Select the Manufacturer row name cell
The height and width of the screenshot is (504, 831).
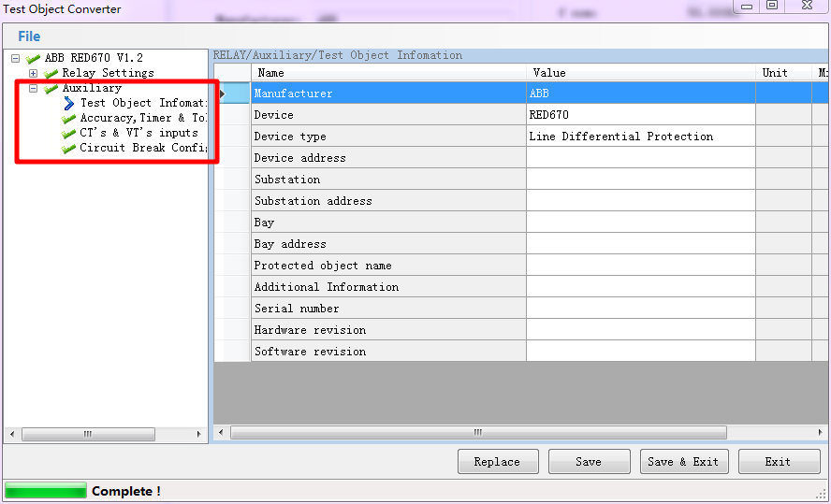coord(388,94)
